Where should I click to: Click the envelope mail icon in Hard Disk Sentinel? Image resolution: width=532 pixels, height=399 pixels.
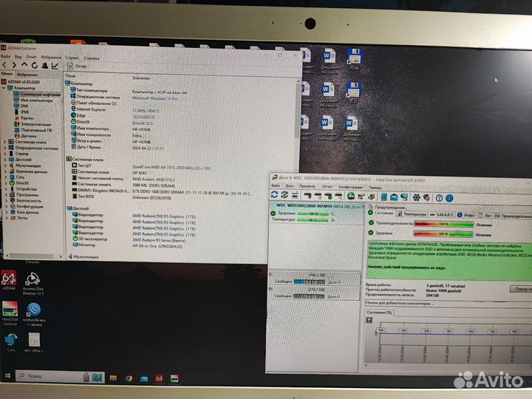[394, 197]
